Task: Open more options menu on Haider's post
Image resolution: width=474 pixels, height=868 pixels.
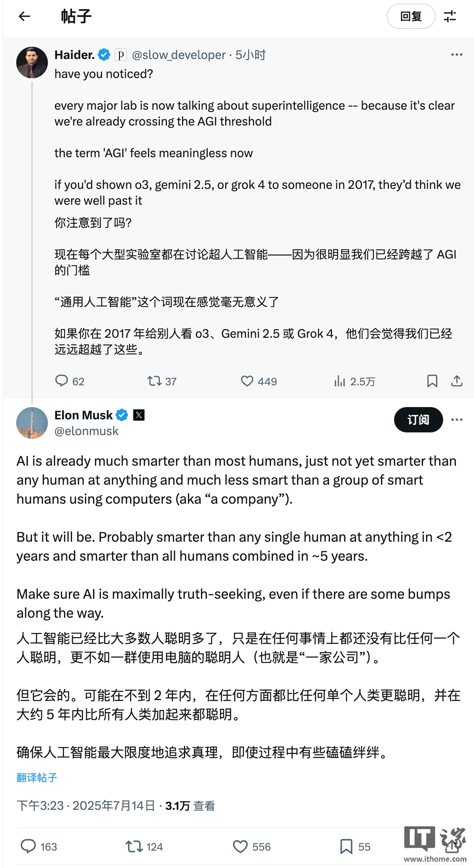Action: pos(457,55)
